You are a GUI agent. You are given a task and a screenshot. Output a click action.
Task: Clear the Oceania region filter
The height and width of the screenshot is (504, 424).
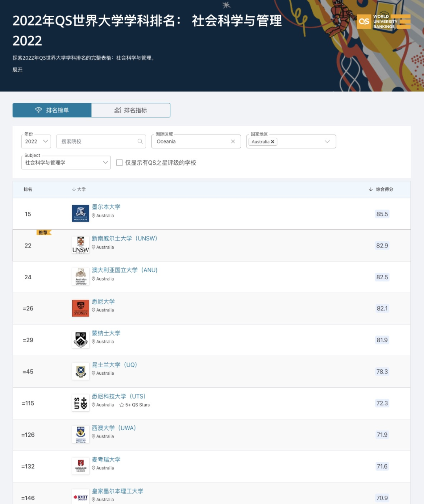(x=233, y=141)
